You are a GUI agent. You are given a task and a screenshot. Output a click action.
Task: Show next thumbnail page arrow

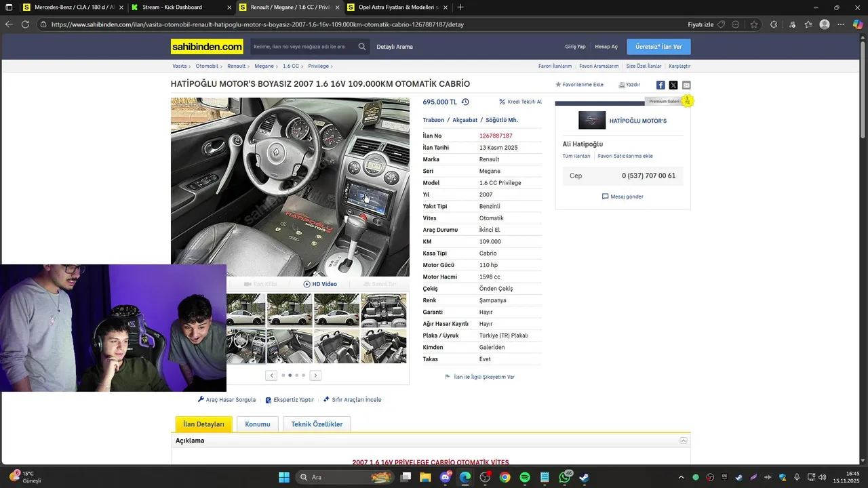point(315,375)
